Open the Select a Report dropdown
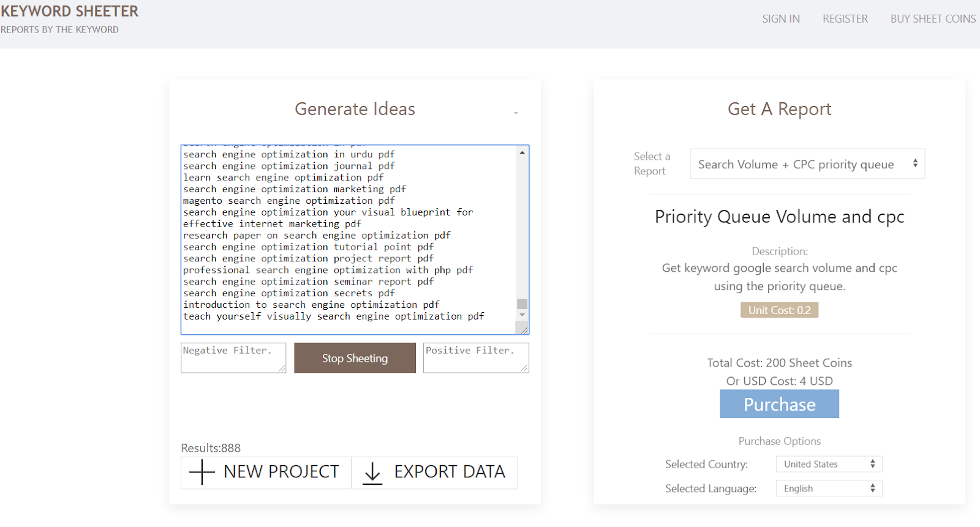980x527 pixels. [807, 164]
